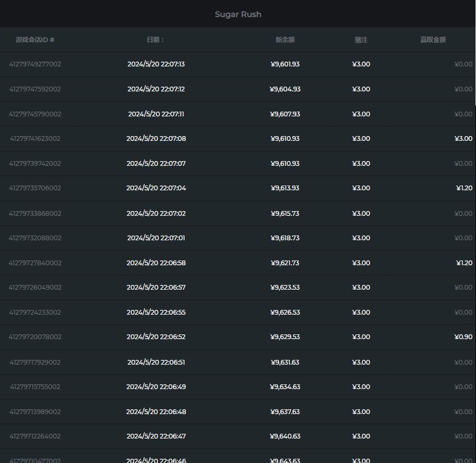This screenshot has width=476, height=463.
Task: Click the 赢取金额 column header
Action: coord(433,40)
